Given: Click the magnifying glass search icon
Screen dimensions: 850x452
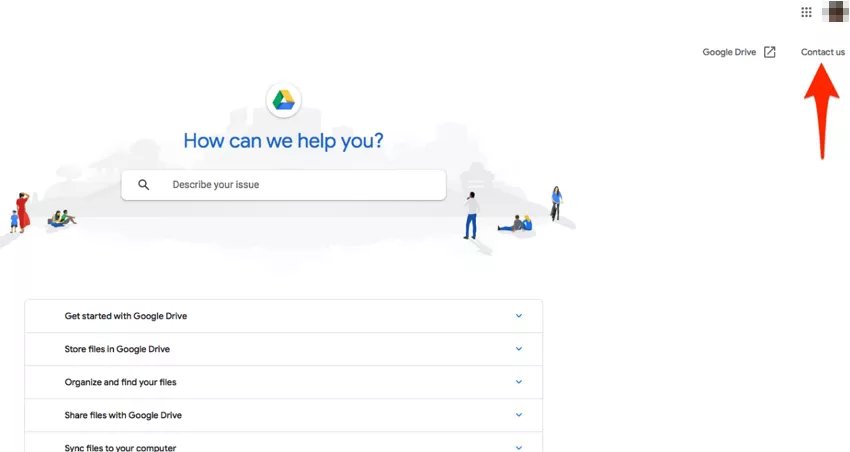Looking at the screenshot, I should tap(144, 185).
